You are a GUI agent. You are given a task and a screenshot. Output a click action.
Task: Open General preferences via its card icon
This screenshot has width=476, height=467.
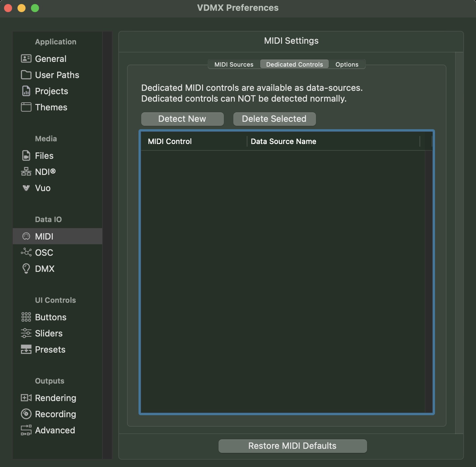pyautogui.click(x=26, y=59)
